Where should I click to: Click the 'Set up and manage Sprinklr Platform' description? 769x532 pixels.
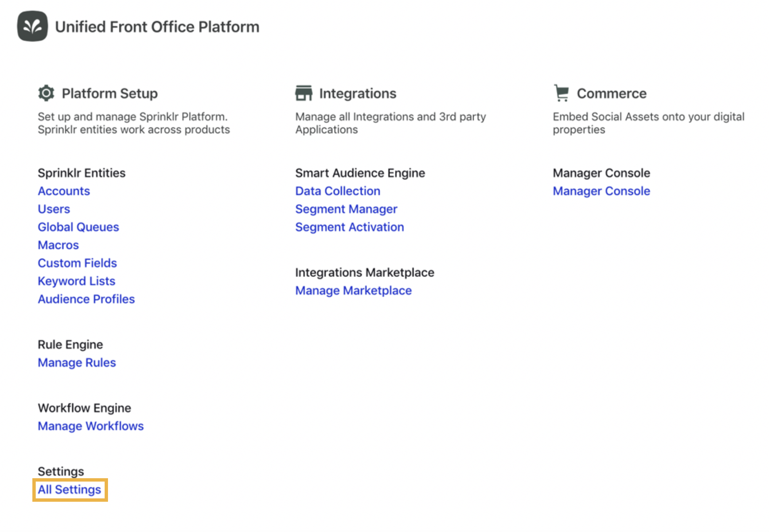134,123
